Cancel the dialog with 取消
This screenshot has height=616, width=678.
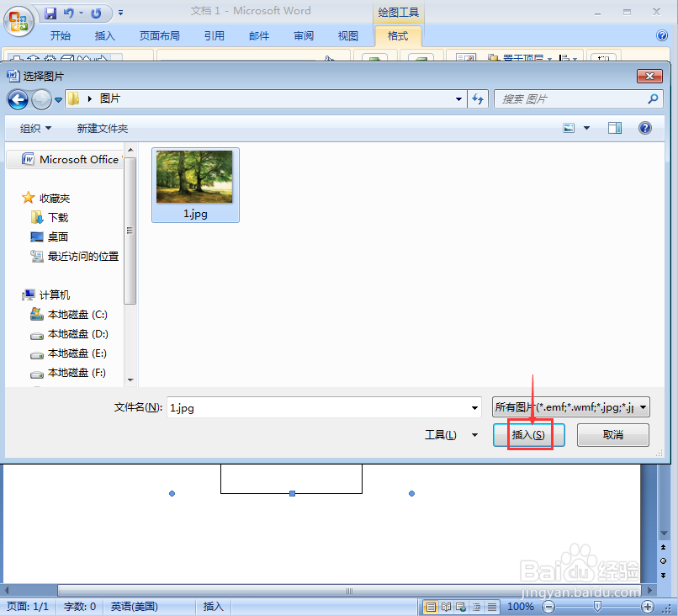[613, 435]
